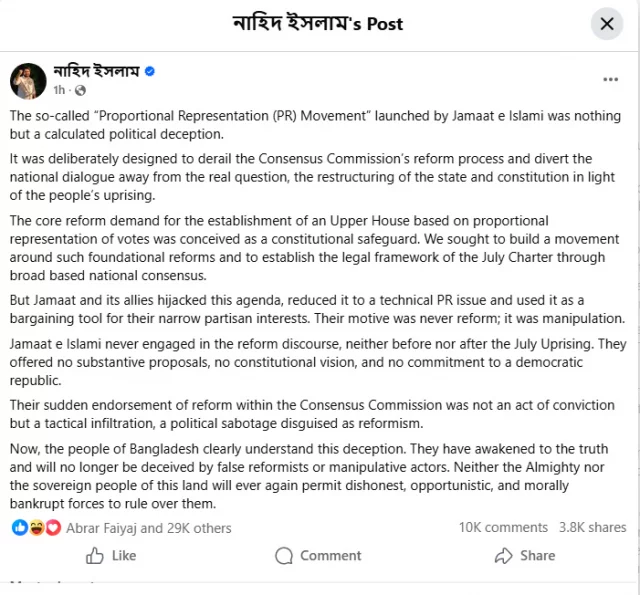The height and width of the screenshot is (595, 640).
Task: Click the Haha reaction emoji
Action: (38, 527)
